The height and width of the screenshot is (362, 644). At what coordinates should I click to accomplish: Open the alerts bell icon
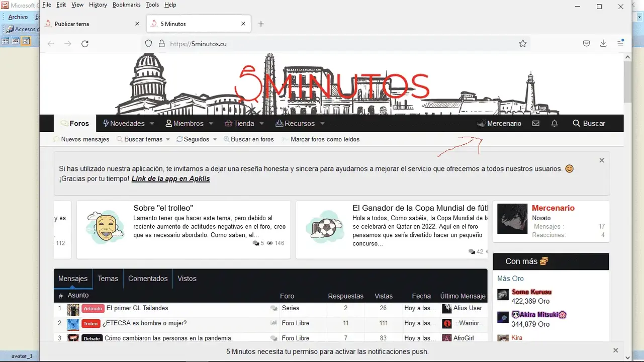pos(555,123)
